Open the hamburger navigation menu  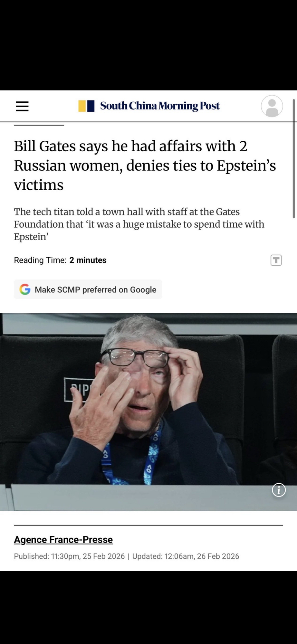tap(22, 106)
